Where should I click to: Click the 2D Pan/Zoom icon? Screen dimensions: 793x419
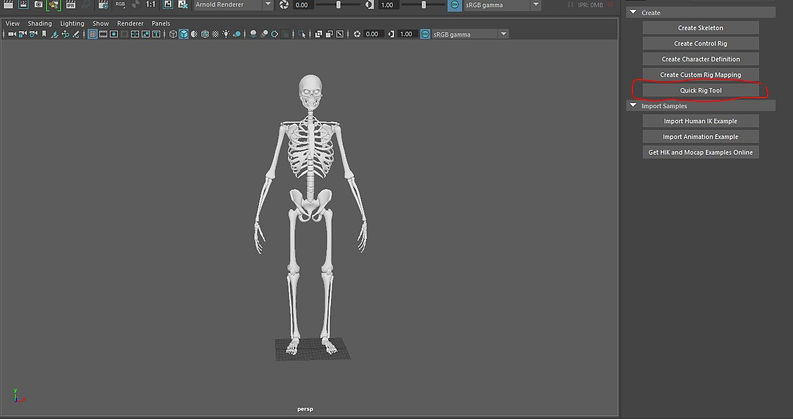[65, 34]
